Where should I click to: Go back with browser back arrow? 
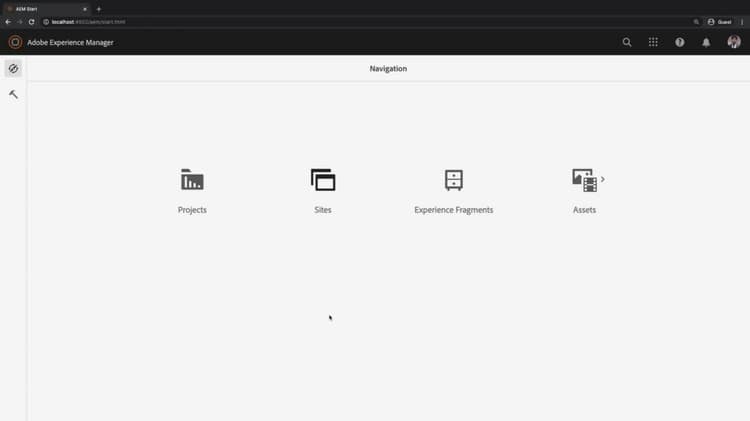point(8,22)
